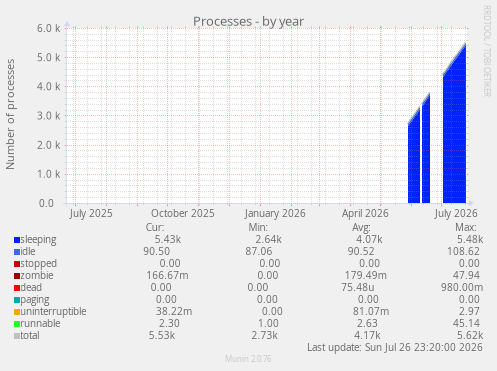The width and height of the screenshot is (497, 371).
Task: Click idle max value 108.62
Action: [463, 251]
